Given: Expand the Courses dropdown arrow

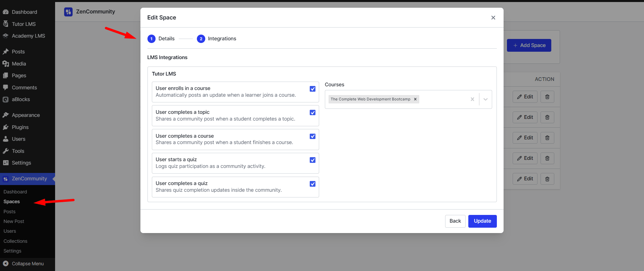Looking at the screenshot, I should coord(485,99).
